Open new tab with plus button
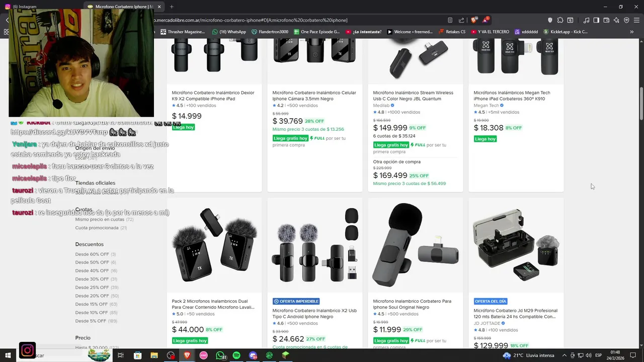This screenshot has width=644, height=362. pyautogui.click(x=172, y=7)
